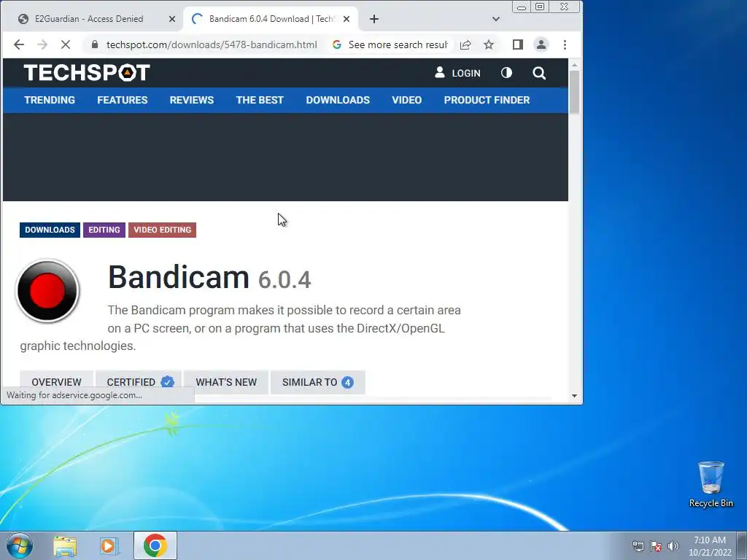Click the volume speaker tray icon
Image resolution: width=747 pixels, height=560 pixels.
pos(673,546)
